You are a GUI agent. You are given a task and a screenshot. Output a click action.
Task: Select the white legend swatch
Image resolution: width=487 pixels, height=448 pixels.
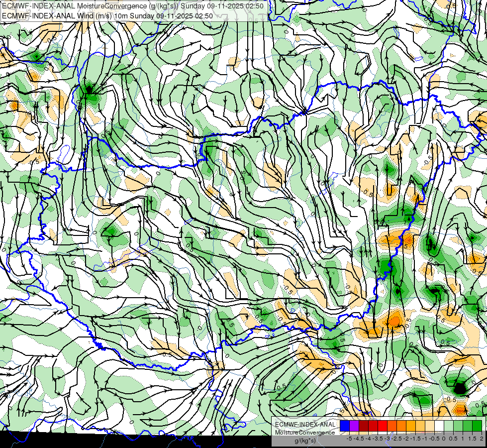[439, 426]
